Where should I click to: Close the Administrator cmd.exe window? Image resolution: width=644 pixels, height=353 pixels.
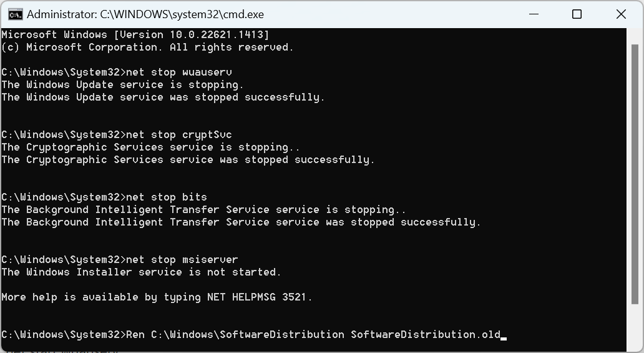(x=621, y=14)
